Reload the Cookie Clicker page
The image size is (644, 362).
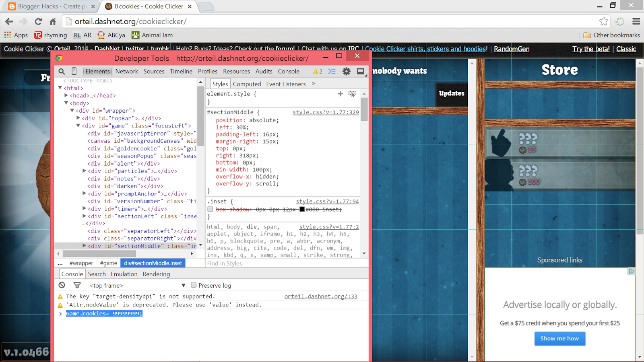38,21
